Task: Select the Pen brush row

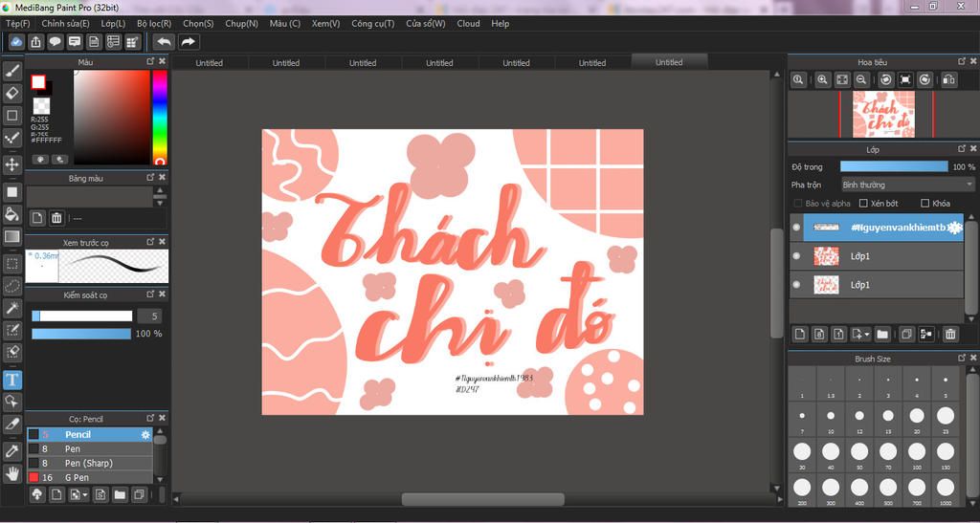Action: click(x=89, y=448)
